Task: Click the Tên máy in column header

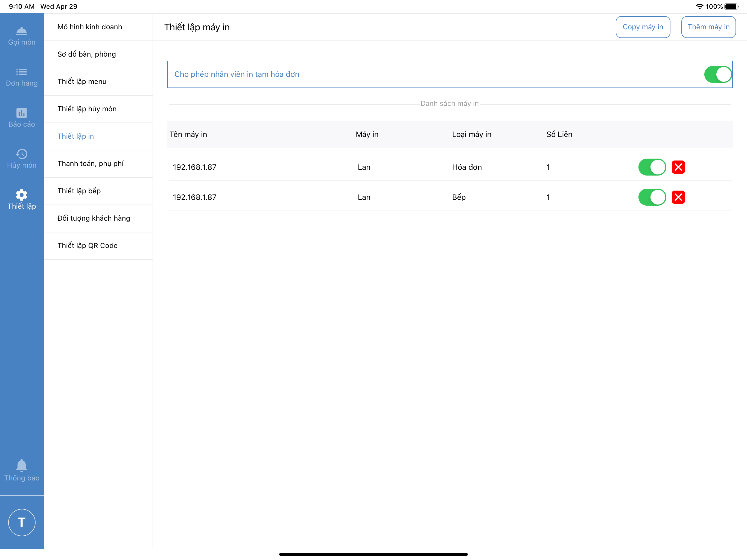Action: coord(188,135)
